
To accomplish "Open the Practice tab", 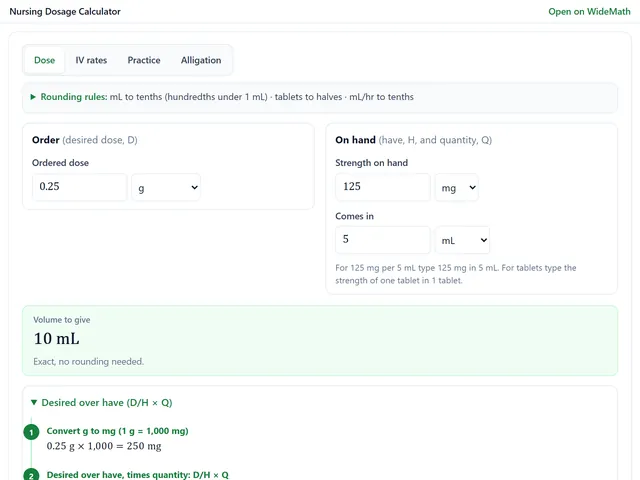I will (144, 60).
